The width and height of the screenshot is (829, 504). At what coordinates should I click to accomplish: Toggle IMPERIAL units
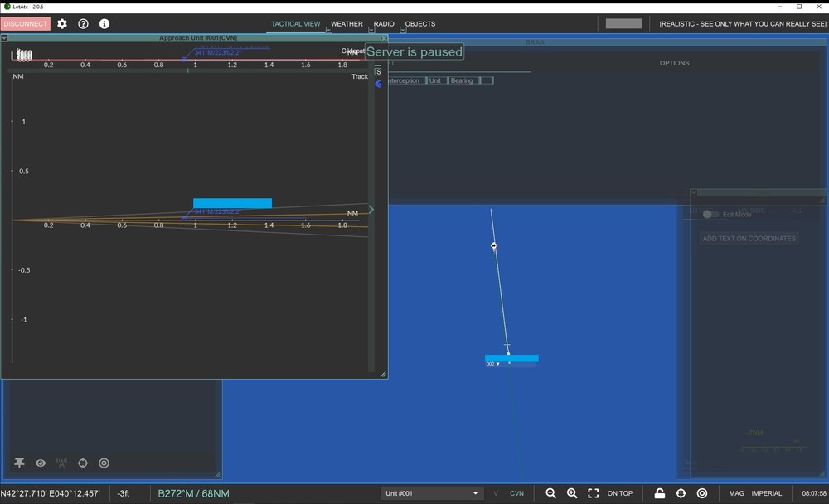tap(767, 493)
